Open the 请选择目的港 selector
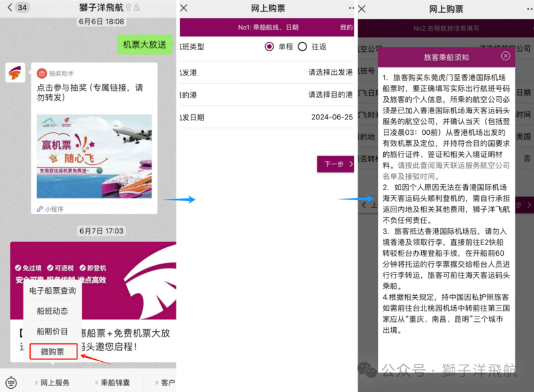The width and height of the screenshot is (534, 392). tap(267, 95)
